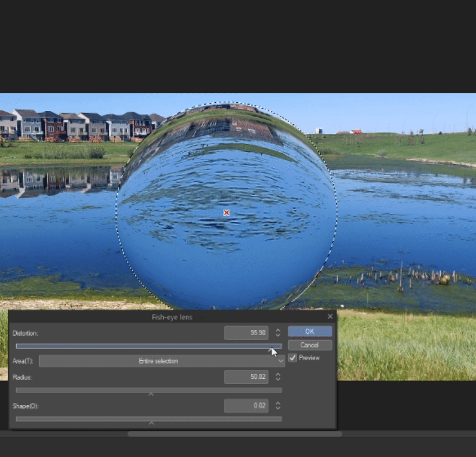Click the Shape value field showing 0.02
This screenshot has width=476, height=457.
tap(246, 406)
